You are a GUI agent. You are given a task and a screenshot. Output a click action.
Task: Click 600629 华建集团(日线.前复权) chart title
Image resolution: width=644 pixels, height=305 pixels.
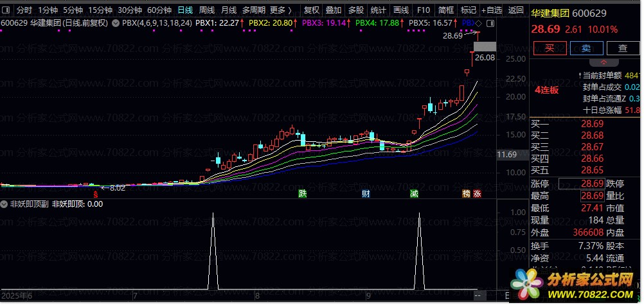[x=55, y=23]
